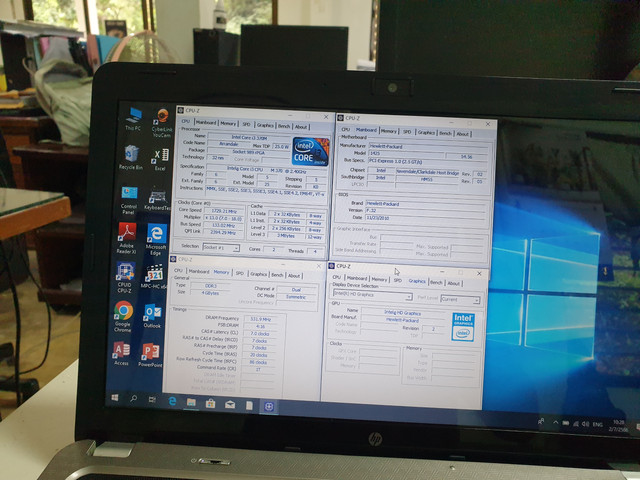The image size is (640, 480).
Task: Open the Access desktop shortcut
Action: [122, 353]
